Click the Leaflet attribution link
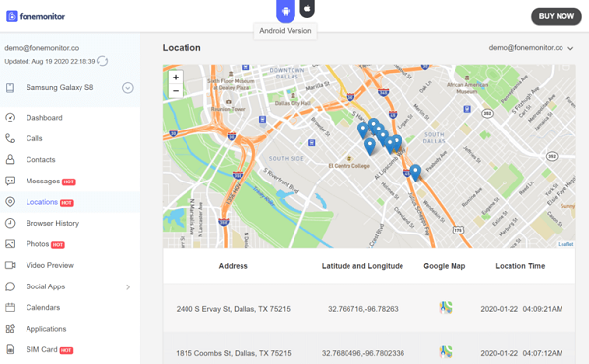589x364 pixels. click(x=565, y=244)
